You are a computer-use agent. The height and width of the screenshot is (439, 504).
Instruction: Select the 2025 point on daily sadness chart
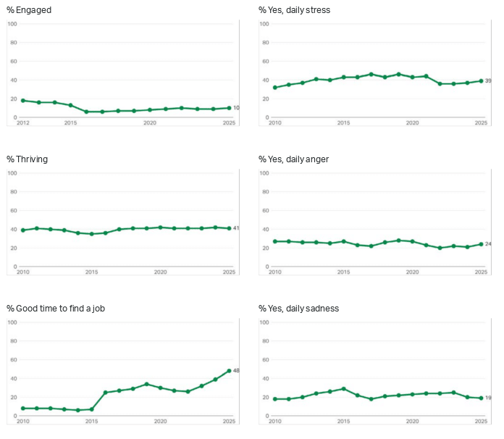(481, 398)
